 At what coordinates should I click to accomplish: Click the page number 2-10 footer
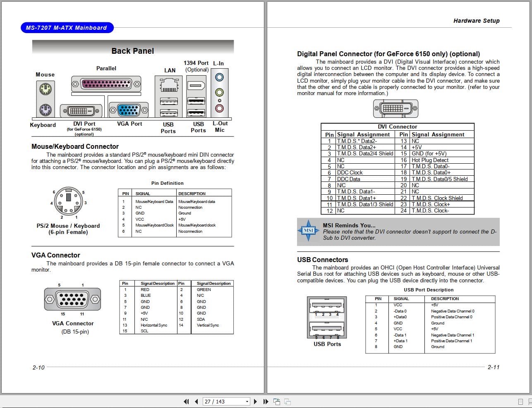(38, 367)
